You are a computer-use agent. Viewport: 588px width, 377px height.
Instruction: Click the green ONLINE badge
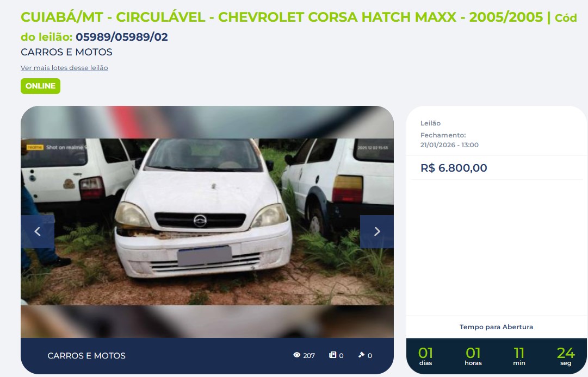tap(40, 86)
